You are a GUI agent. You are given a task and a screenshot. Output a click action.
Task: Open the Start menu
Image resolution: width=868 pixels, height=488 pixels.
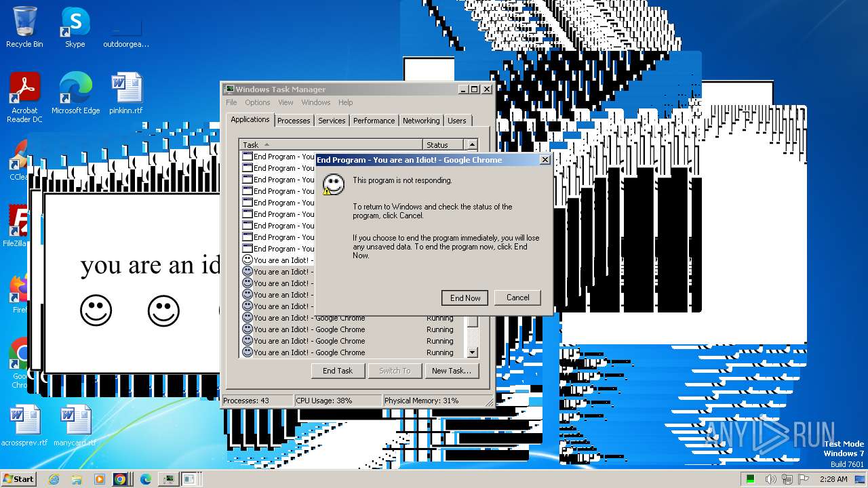click(x=18, y=479)
